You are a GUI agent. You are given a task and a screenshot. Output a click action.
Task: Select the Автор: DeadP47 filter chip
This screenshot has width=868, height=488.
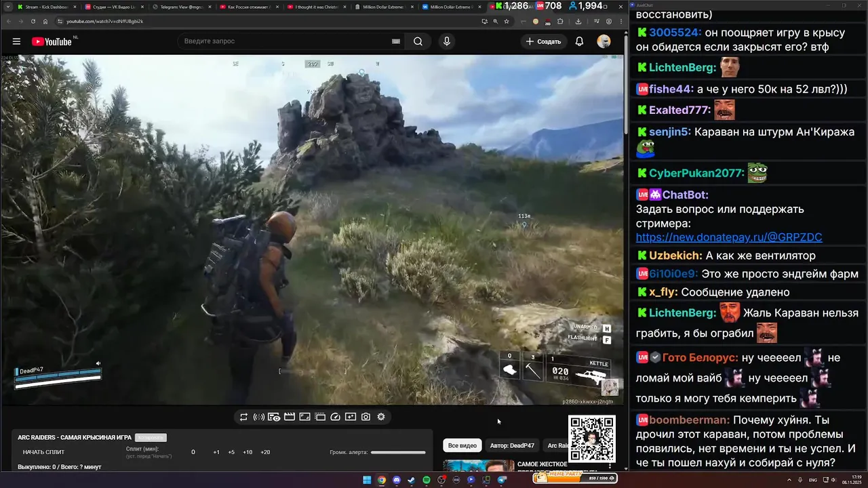[512, 445]
